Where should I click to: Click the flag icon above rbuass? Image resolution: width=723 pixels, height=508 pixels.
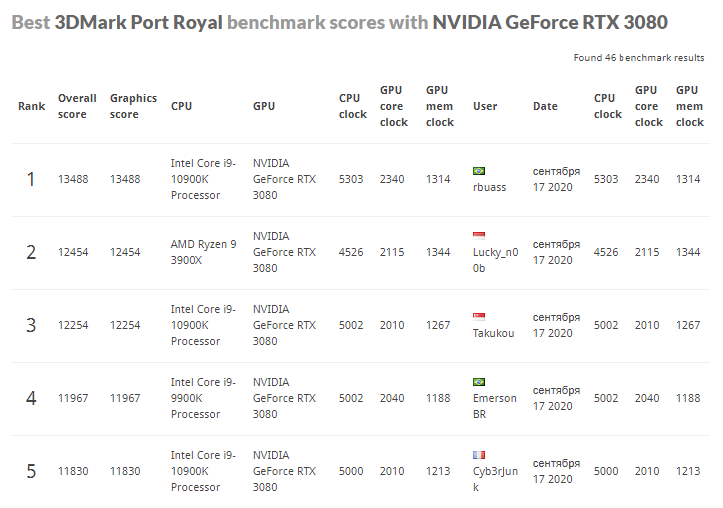479,171
